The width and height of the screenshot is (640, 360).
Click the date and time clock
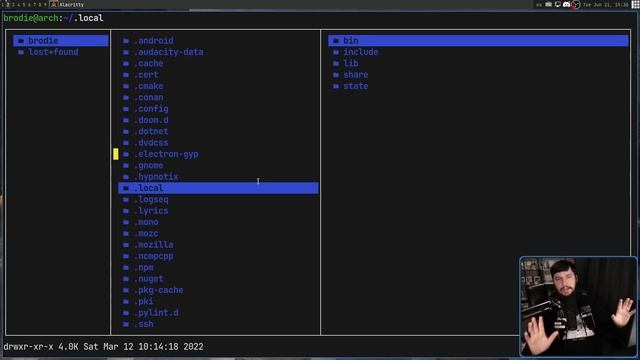605,4
